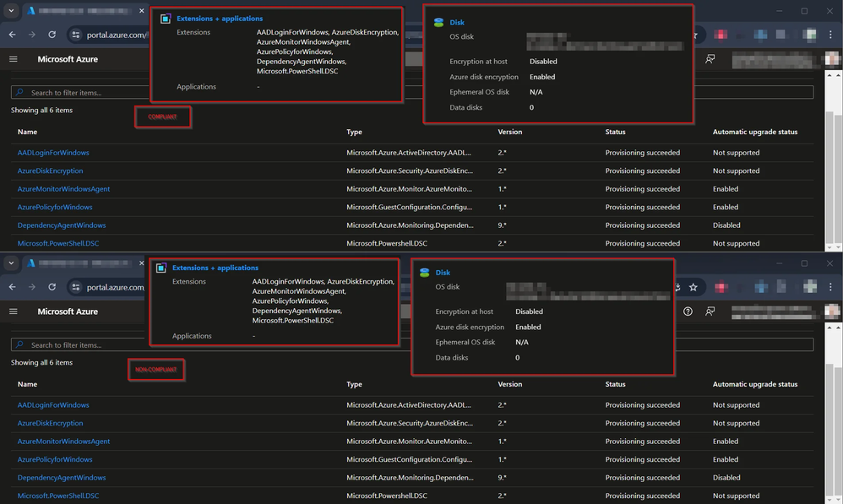This screenshot has width=843, height=504.
Task: Select top panel 'Azure disk encryption' Enabled value
Action: coord(542,77)
